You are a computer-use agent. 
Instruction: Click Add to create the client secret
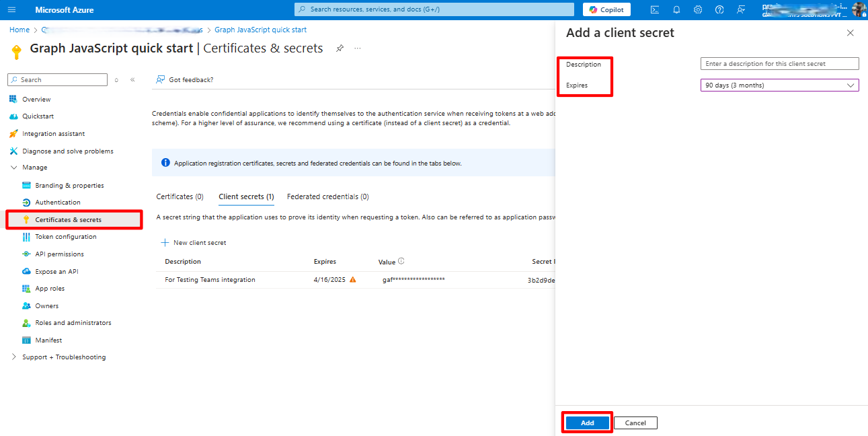pos(586,423)
